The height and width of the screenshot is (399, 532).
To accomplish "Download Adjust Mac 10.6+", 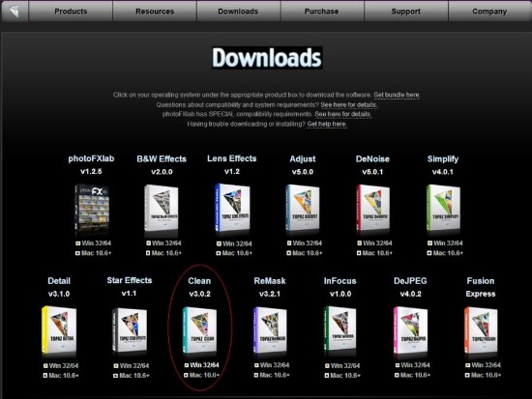I will point(305,253).
